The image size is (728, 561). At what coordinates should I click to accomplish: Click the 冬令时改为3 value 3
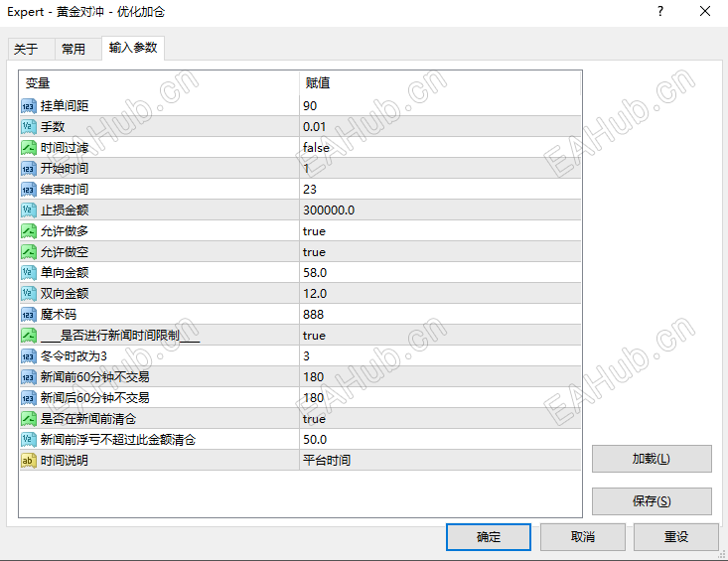[x=307, y=356]
